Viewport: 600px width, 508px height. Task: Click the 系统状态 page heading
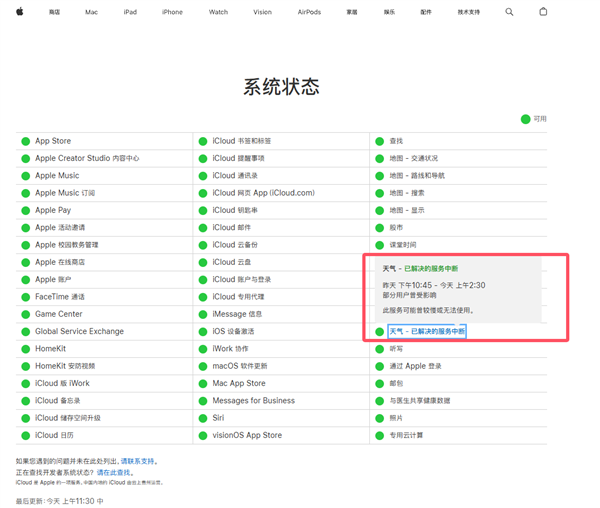(x=281, y=86)
